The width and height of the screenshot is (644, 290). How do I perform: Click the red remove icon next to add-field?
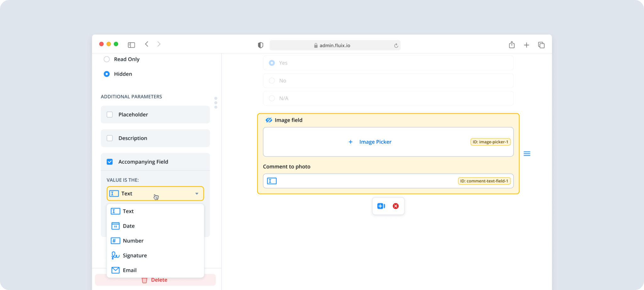click(x=396, y=206)
